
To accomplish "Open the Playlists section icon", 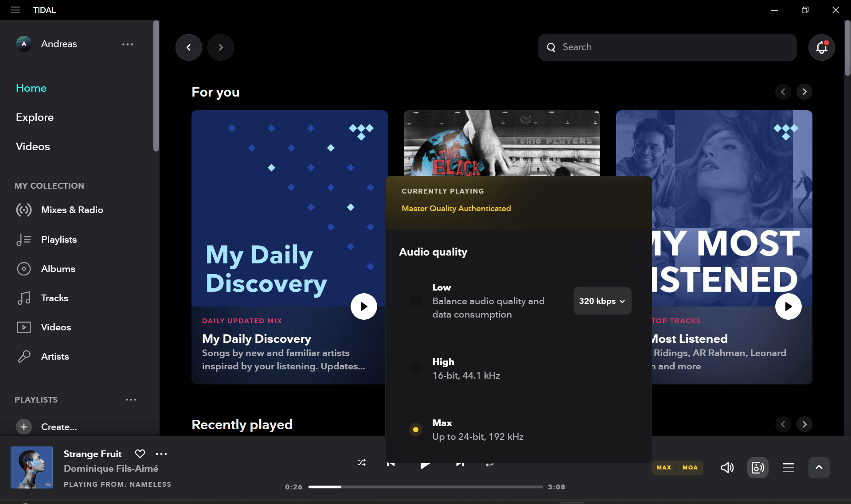I will [x=24, y=240].
